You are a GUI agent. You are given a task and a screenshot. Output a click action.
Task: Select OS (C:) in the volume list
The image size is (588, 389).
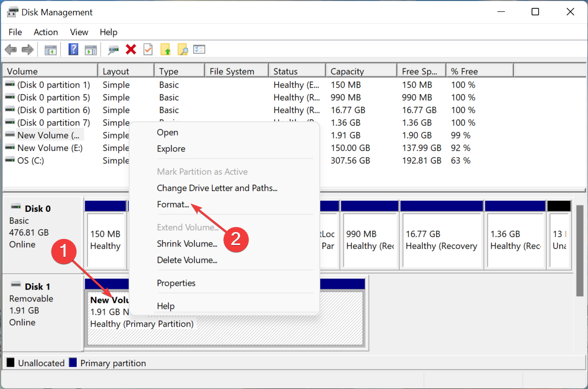tap(30, 160)
